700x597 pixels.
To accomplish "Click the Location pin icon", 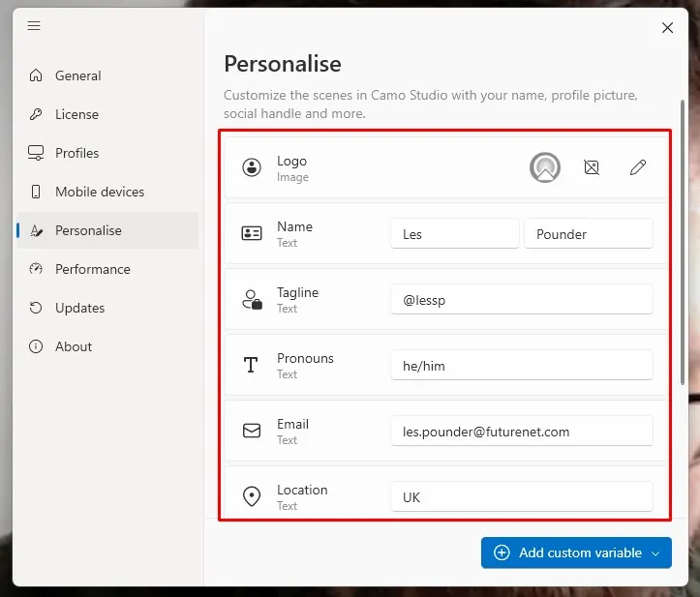I will 252,496.
